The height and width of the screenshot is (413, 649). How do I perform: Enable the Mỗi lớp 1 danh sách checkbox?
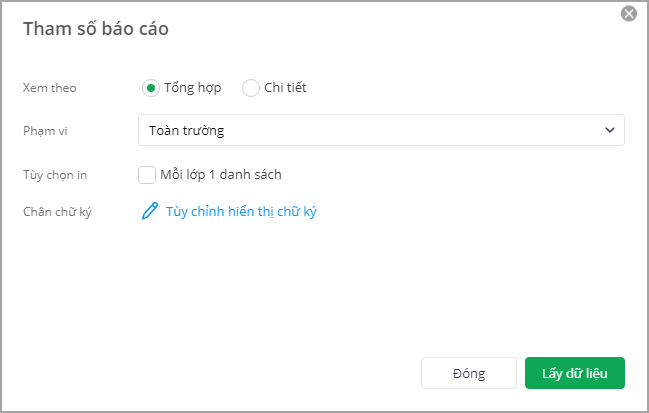coord(147,174)
